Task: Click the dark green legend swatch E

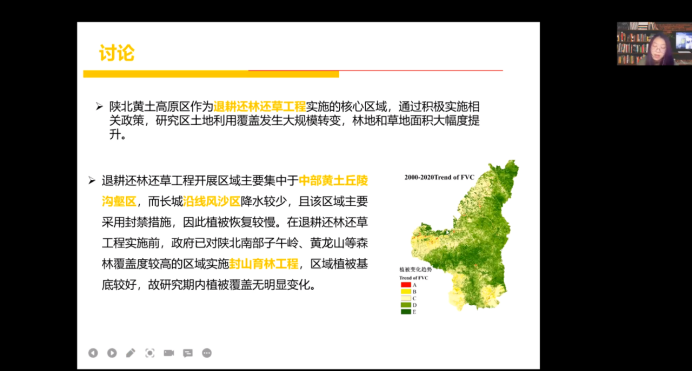Action: pyautogui.click(x=406, y=311)
